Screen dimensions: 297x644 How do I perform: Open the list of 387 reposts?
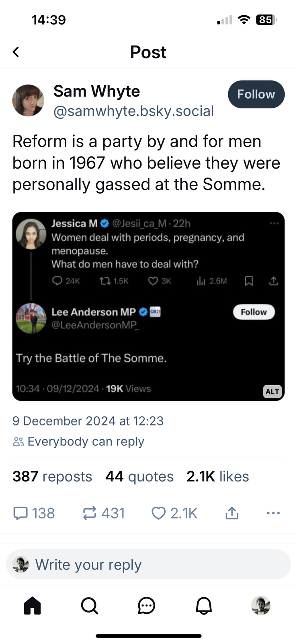coord(52,477)
